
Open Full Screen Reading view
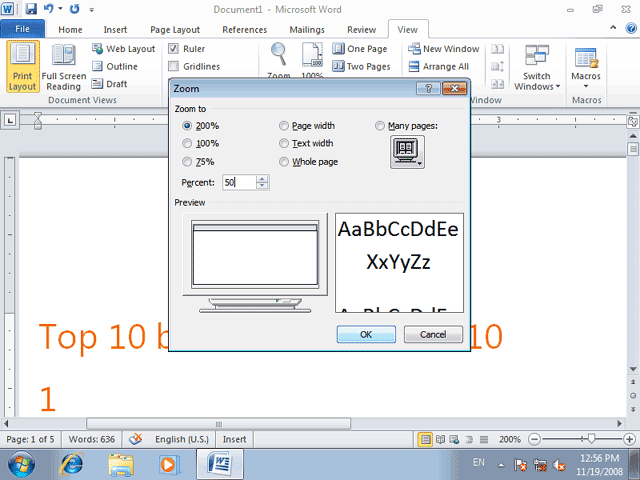[64, 67]
